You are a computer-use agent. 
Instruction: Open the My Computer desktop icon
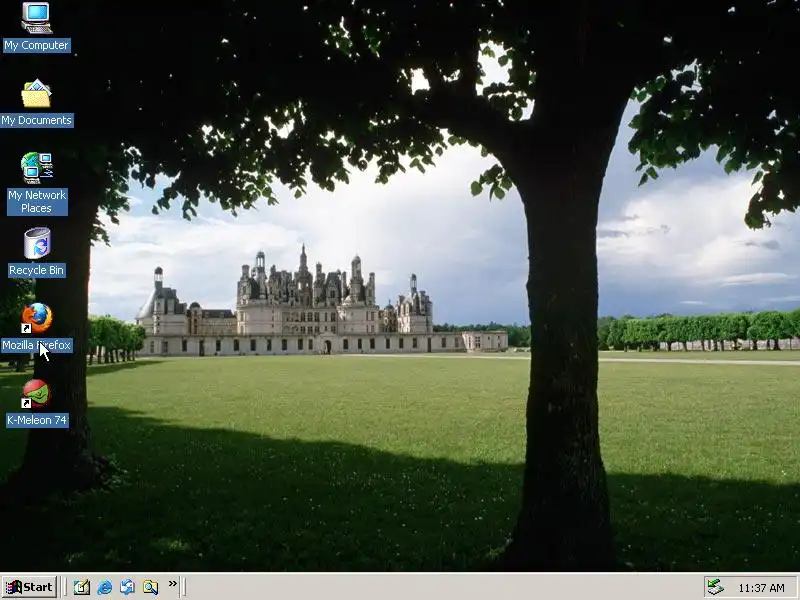pyautogui.click(x=36, y=18)
